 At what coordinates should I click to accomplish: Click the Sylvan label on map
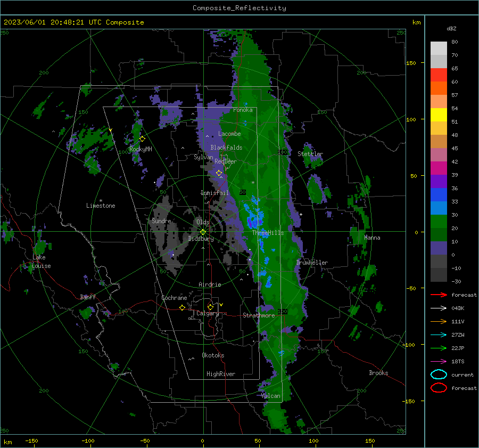coord(203,157)
